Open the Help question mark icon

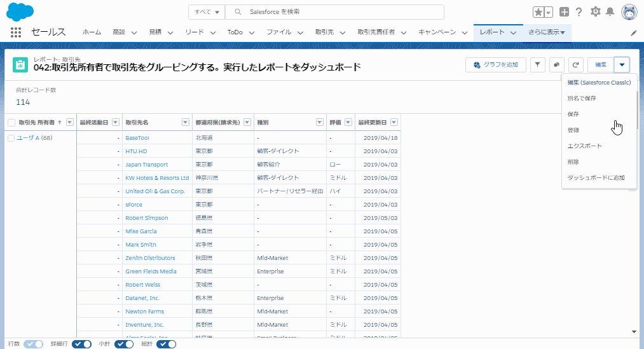(x=579, y=12)
